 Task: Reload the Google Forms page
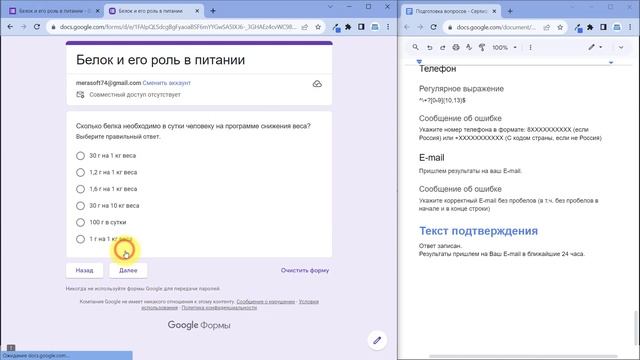click(37, 27)
